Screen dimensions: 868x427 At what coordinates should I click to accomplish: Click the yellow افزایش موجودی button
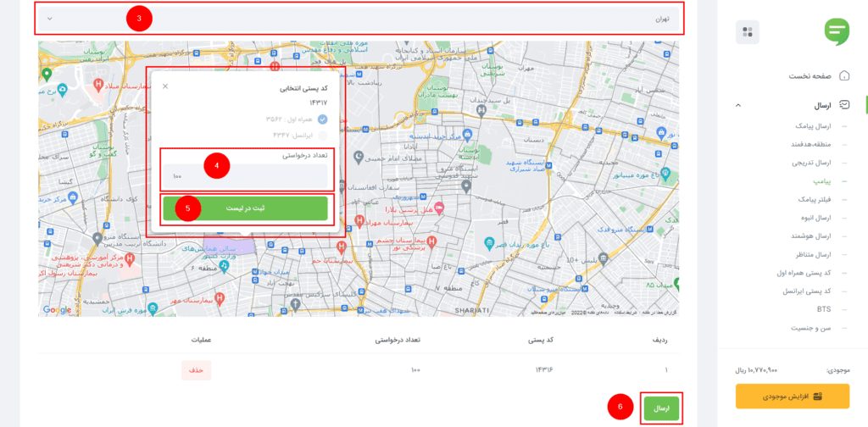tap(793, 396)
